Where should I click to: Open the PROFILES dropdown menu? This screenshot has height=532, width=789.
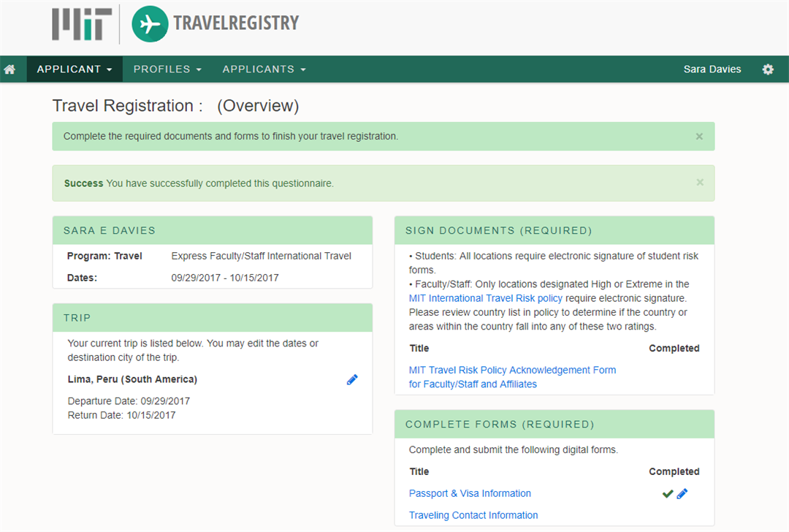pos(167,69)
